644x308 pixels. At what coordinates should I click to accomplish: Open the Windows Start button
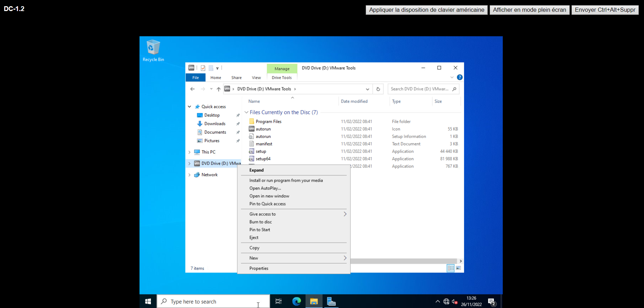click(148, 301)
